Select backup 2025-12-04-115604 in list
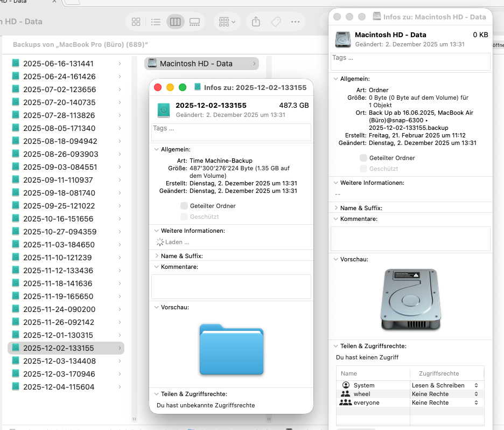Viewport: 504px width, 430px height. point(59,387)
